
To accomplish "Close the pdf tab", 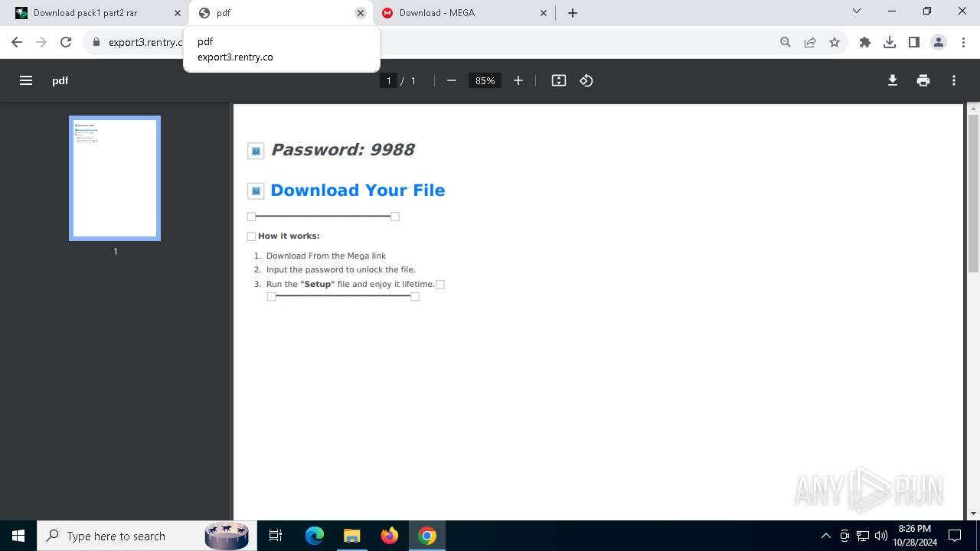I will click(361, 13).
